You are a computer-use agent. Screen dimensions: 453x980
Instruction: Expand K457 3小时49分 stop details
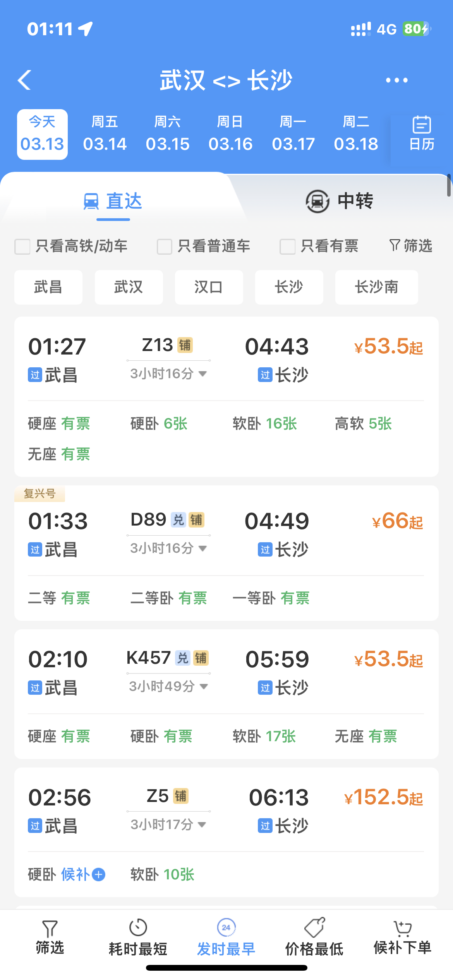[168, 686]
